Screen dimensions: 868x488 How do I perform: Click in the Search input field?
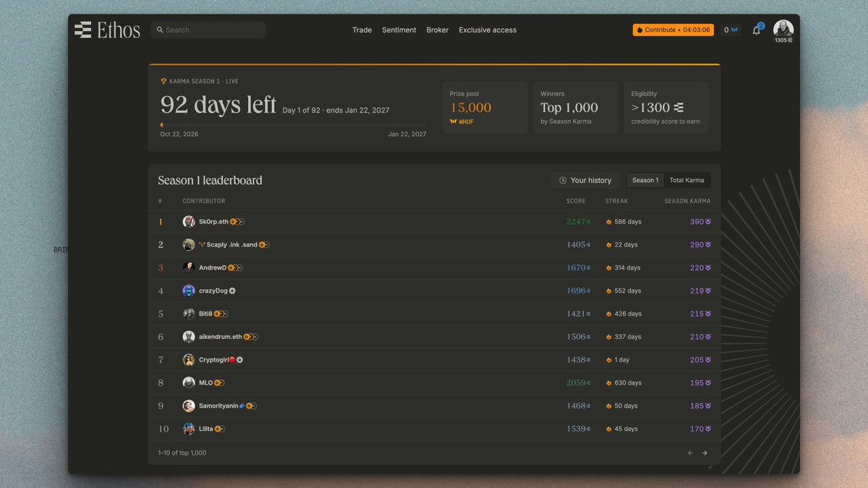point(208,30)
